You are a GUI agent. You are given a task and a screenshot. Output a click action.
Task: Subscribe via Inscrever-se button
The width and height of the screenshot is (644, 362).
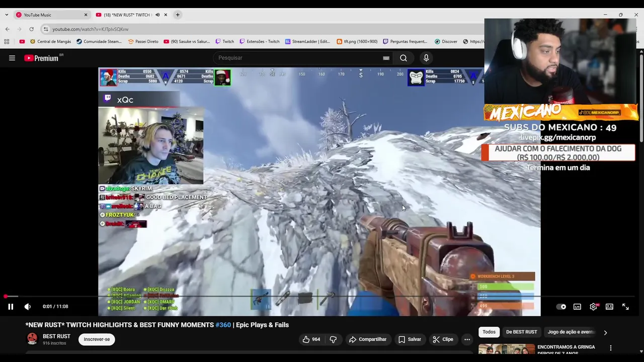coord(97,339)
